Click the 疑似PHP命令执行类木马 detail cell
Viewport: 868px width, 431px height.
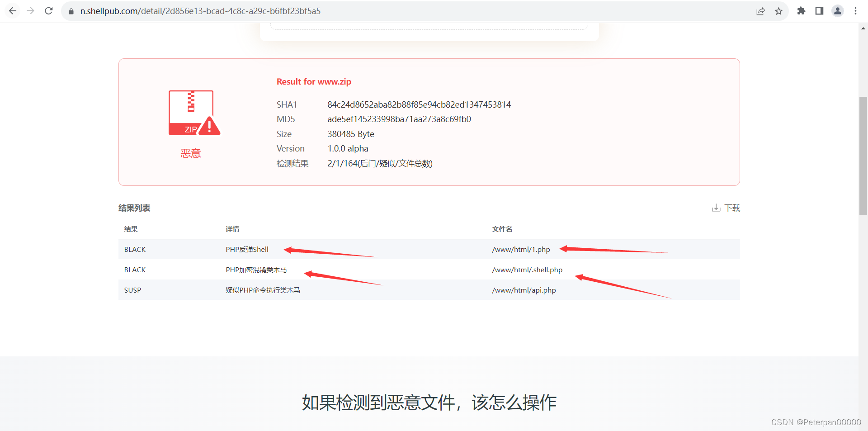click(263, 290)
